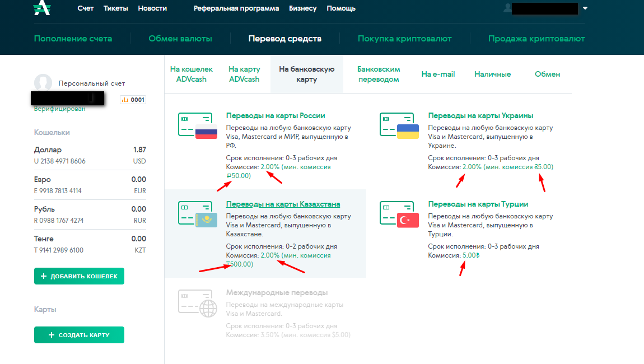
Task: Switch to Банковским переводом tab
Action: pos(379,74)
